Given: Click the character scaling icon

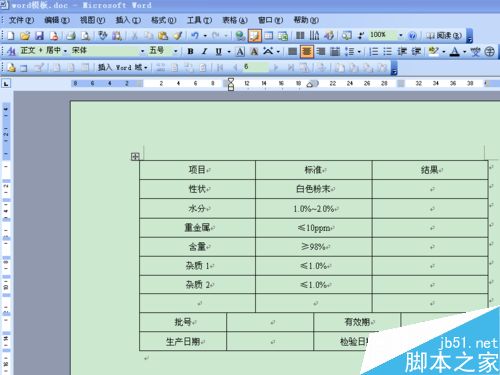Looking at the screenshot, I should [x=268, y=51].
